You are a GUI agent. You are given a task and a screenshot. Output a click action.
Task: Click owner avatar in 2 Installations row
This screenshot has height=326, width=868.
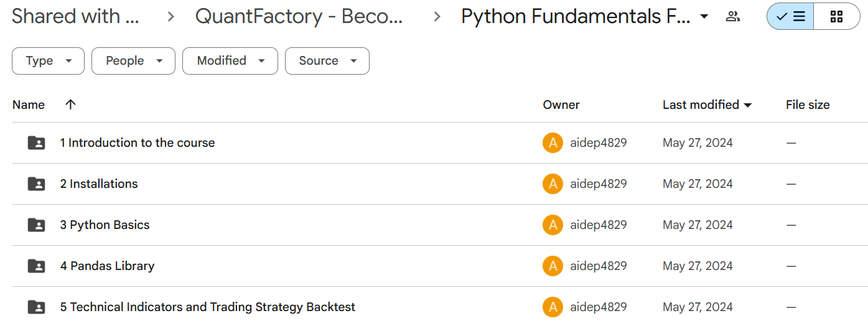pos(553,184)
